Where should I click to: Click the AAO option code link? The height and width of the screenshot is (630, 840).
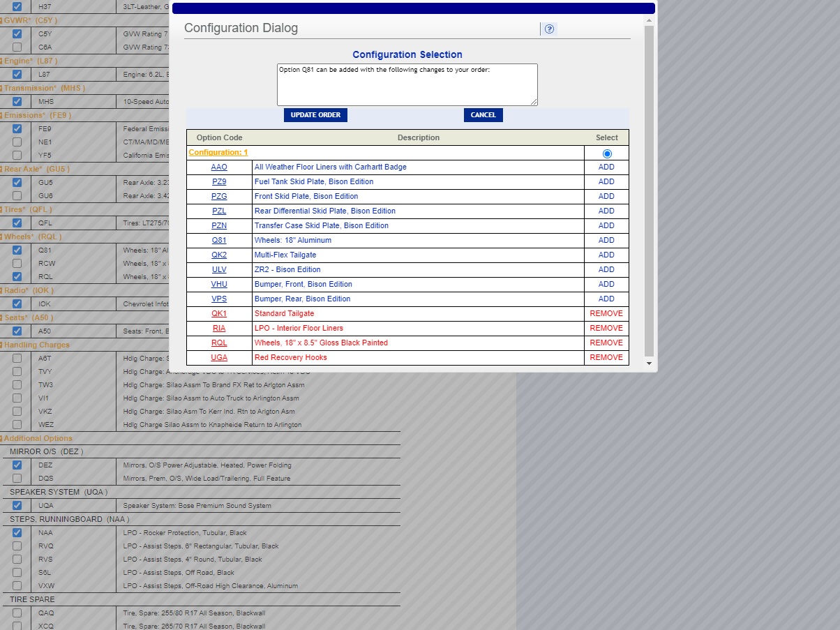pyautogui.click(x=219, y=167)
